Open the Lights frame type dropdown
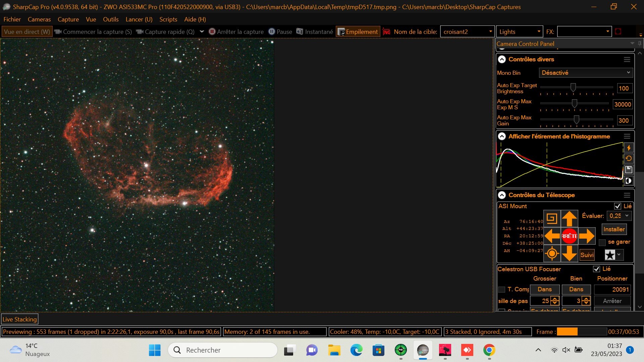Viewport: 644px width, 362px height. click(519, 32)
